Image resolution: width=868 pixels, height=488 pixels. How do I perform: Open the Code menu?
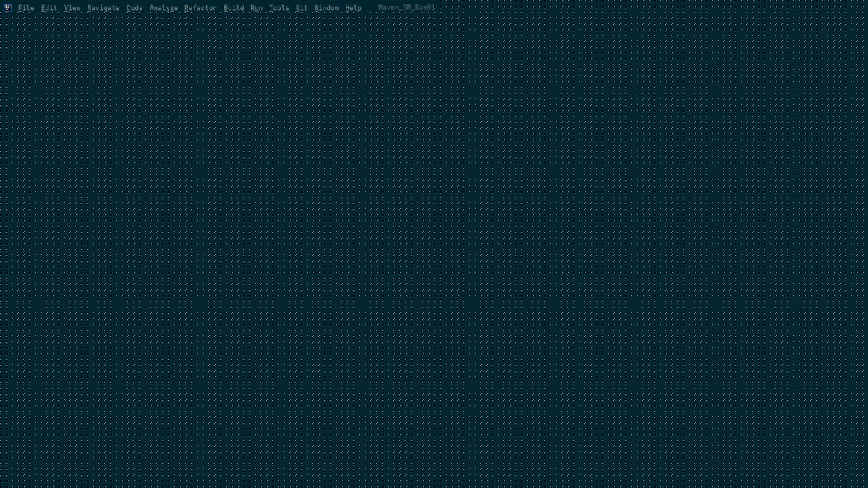pos(135,8)
